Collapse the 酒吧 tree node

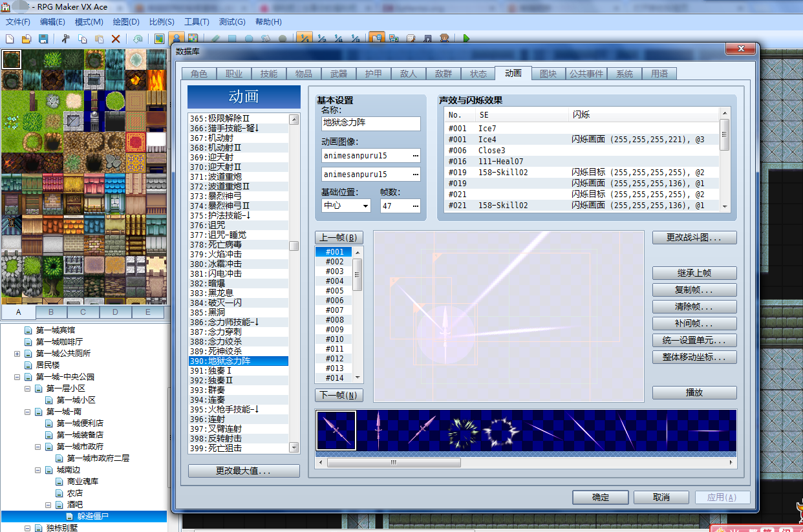(48, 504)
